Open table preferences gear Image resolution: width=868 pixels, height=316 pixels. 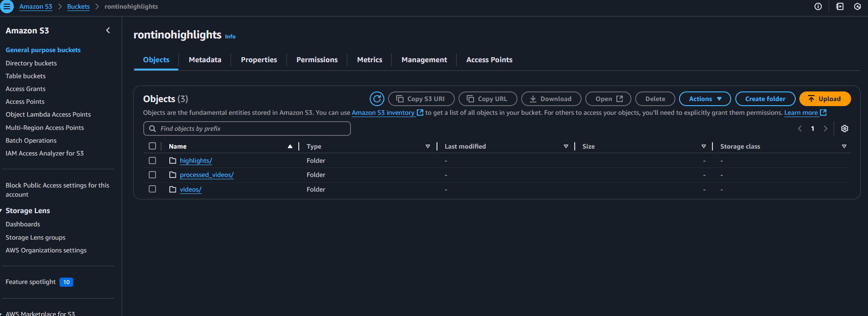click(x=845, y=129)
